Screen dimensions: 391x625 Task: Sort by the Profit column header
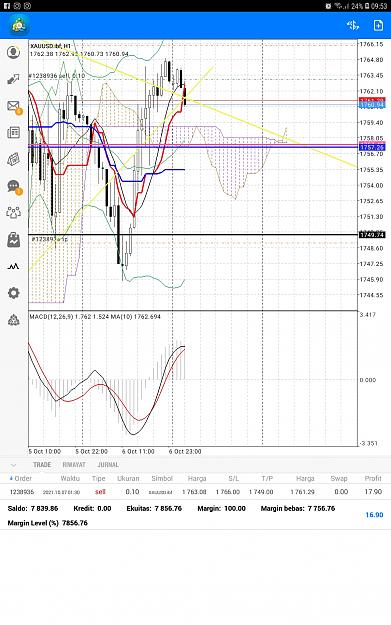[373, 478]
